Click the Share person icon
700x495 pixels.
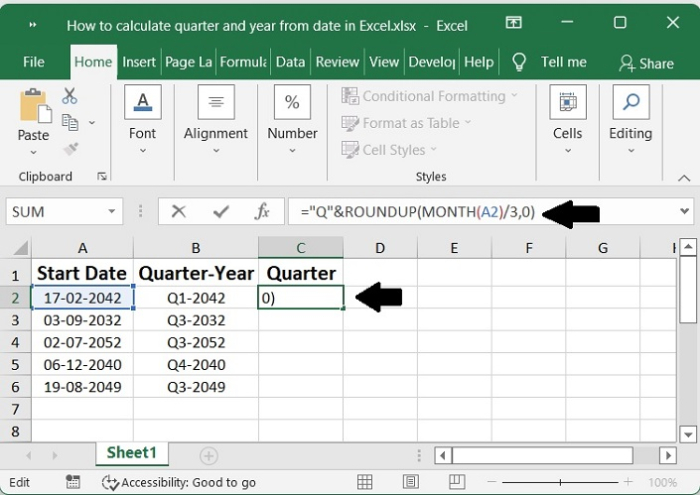coord(626,63)
